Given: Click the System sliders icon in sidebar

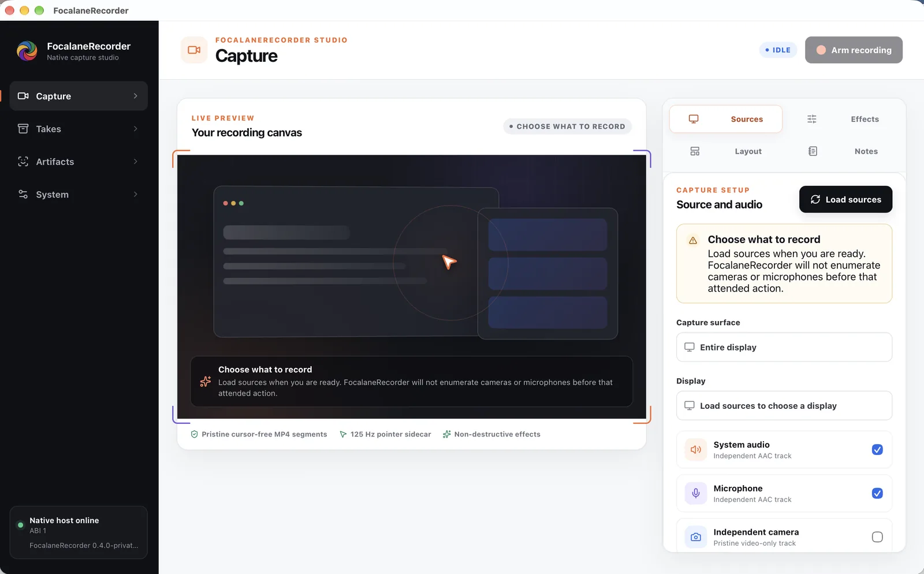Looking at the screenshot, I should click(23, 194).
